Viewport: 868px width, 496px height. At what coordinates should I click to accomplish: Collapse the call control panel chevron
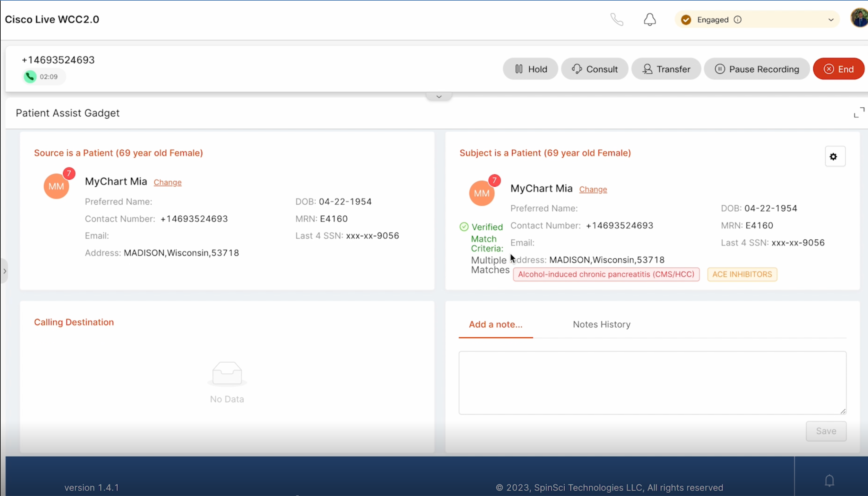(x=439, y=97)
